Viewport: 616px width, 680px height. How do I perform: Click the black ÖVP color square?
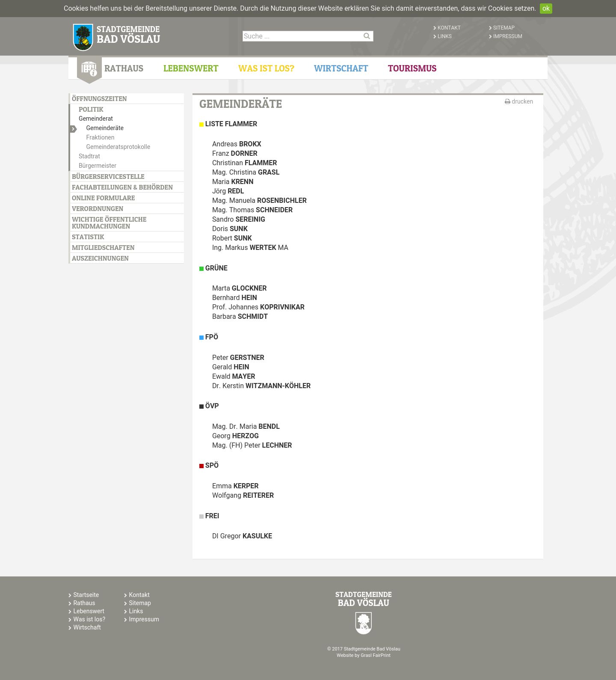[201, 407]
